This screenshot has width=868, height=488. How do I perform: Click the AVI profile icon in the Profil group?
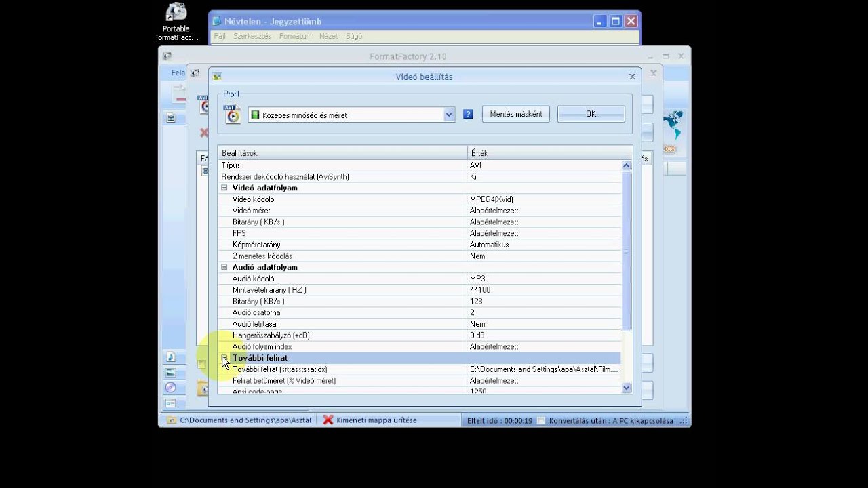[x=233, y=114]
